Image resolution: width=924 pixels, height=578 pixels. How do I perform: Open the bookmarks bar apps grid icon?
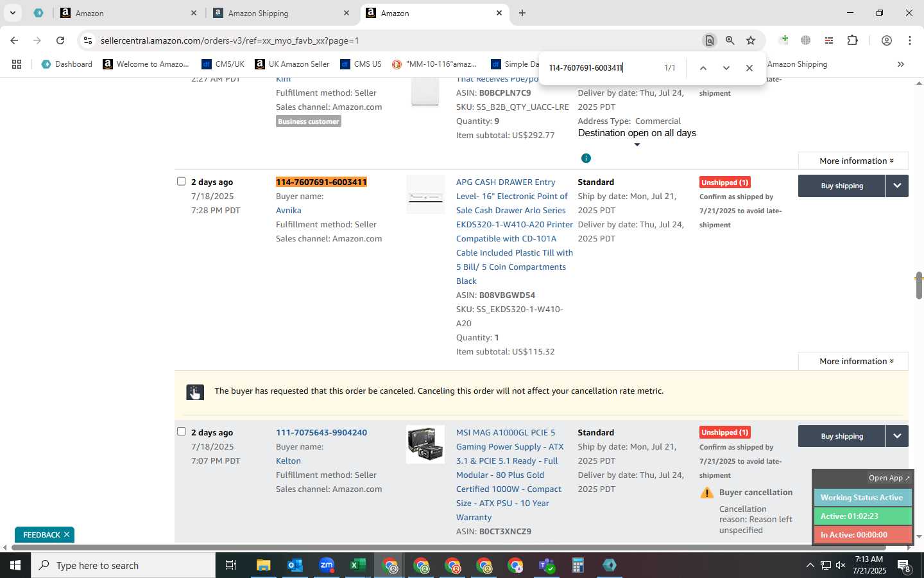point(17,64)
